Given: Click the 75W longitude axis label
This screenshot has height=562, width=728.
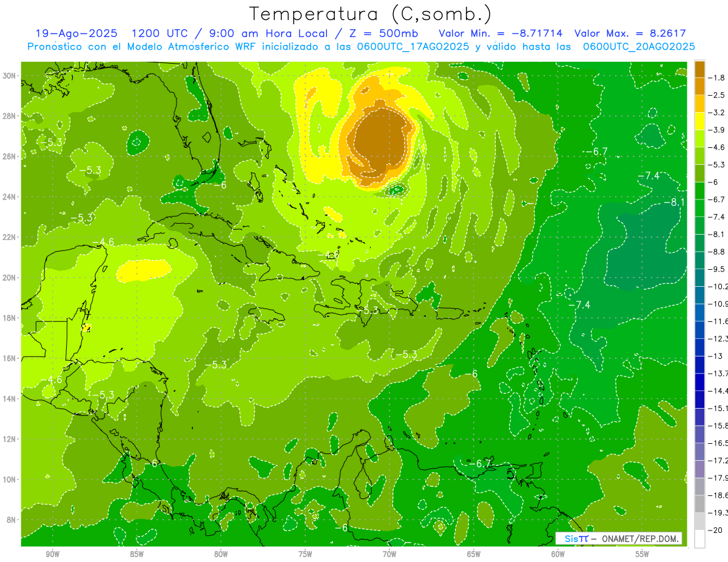Looking at the screenshot, I should [305, 554].
